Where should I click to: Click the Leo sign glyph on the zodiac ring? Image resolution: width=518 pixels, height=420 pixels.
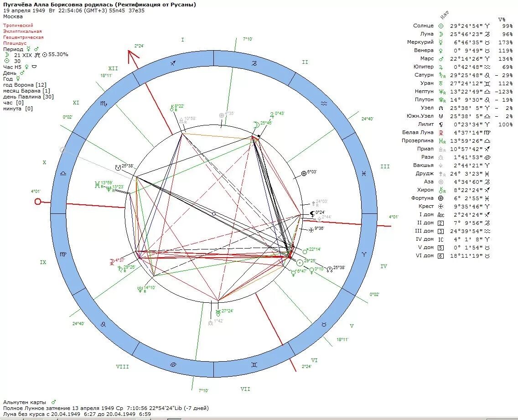click(x=104, y=325)
